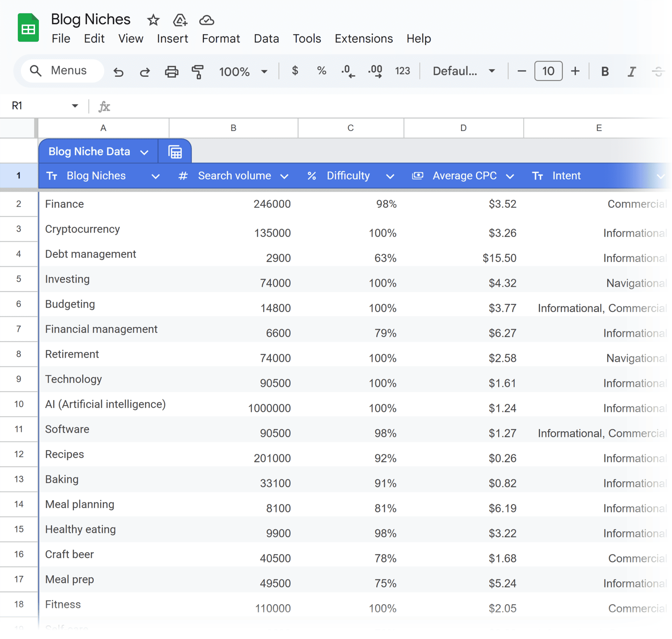Screen dimensions: 672x639
Task: Format selection as currency
Action: pyautogui.click(x=295, y=71)
